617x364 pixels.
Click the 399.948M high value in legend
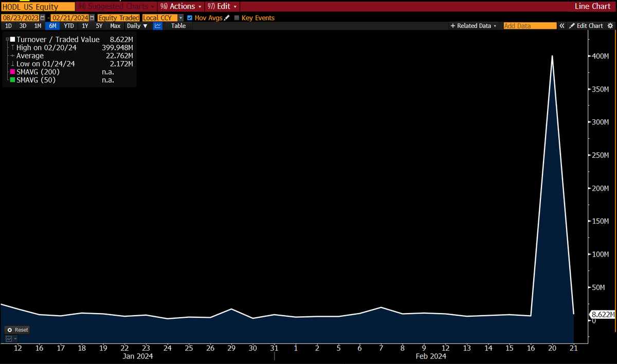point(117,48)
